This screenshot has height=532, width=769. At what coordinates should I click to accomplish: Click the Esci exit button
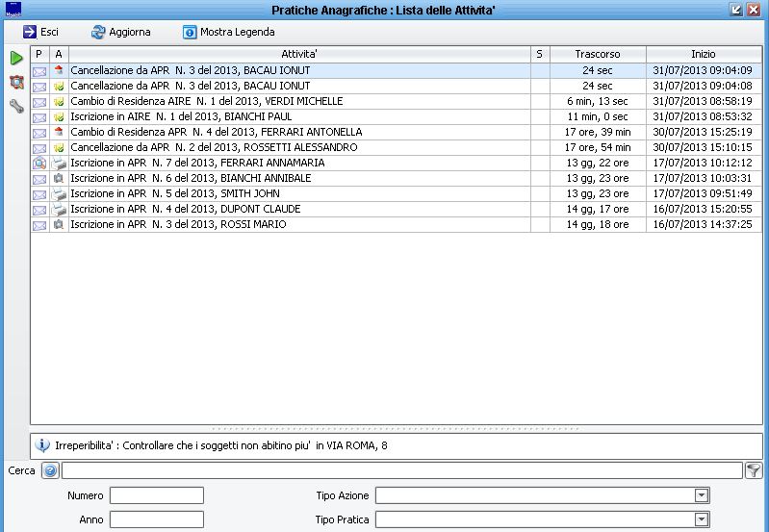point(40,32)
